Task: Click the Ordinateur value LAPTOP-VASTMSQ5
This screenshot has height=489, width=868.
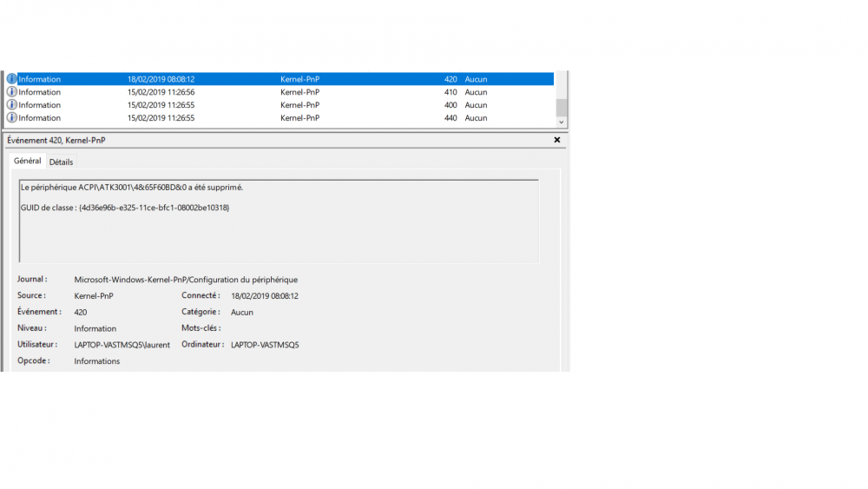Action: tap(265, 345)
